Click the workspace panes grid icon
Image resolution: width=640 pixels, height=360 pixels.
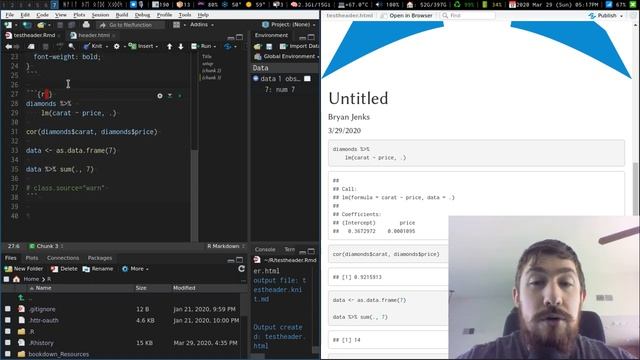click(176, 25)
